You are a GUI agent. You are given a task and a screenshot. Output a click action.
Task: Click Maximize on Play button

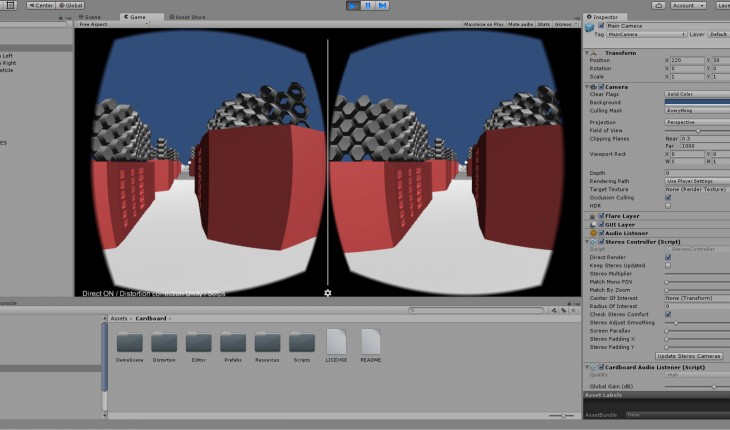(481, 24)
